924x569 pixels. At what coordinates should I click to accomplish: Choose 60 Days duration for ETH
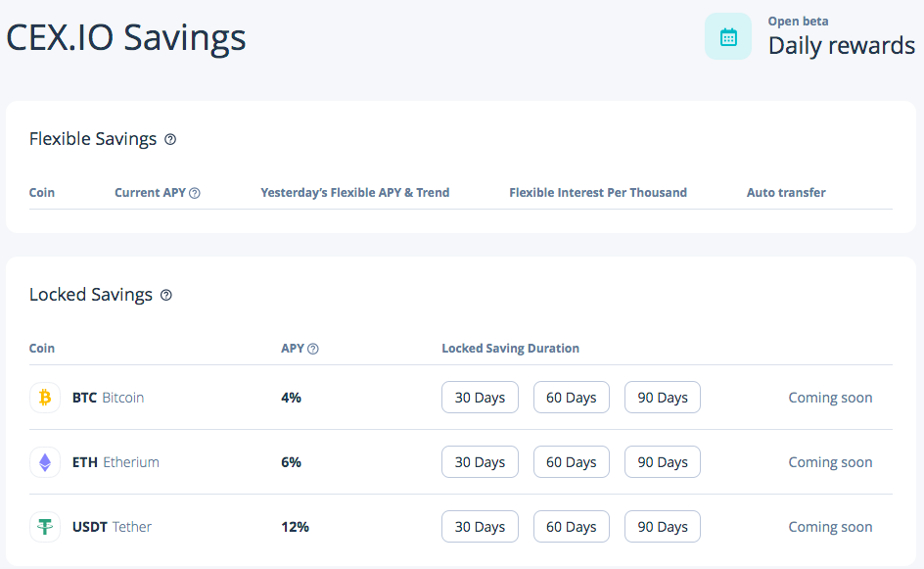point(571,461)
